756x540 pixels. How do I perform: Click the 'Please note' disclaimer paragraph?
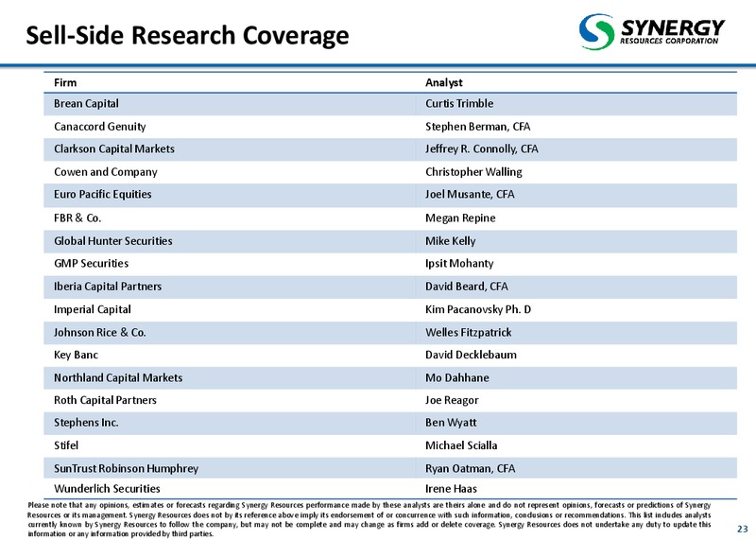point(369,519)
